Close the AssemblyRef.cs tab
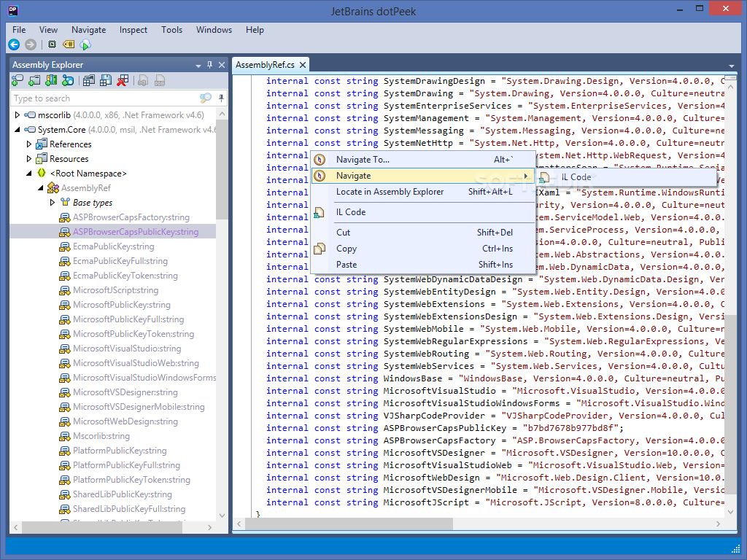This screenshot has width=747, height=560. click(303, 65)
